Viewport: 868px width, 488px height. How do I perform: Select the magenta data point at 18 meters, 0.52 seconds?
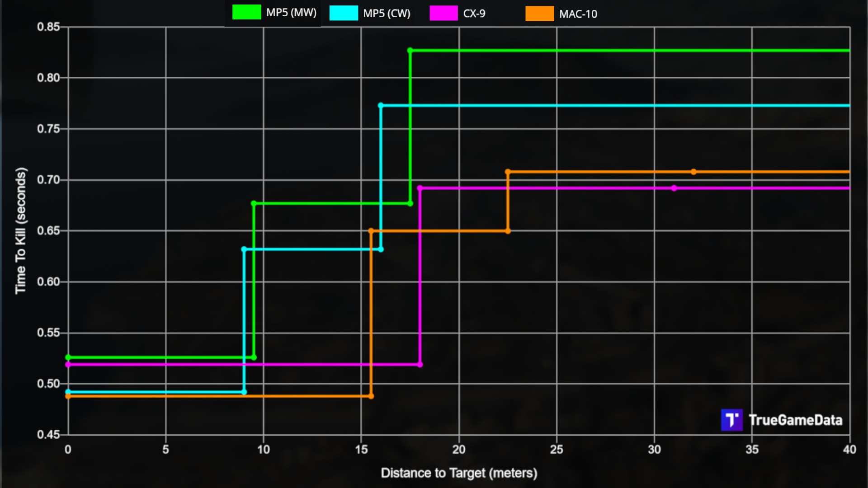(x=420, y=364)
